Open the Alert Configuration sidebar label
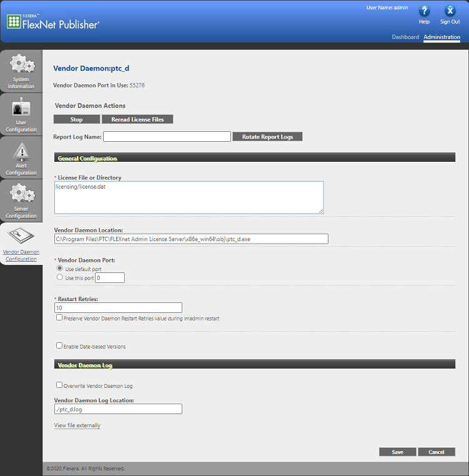The width and height of the screenshot is (469, 476). [21, 169]
